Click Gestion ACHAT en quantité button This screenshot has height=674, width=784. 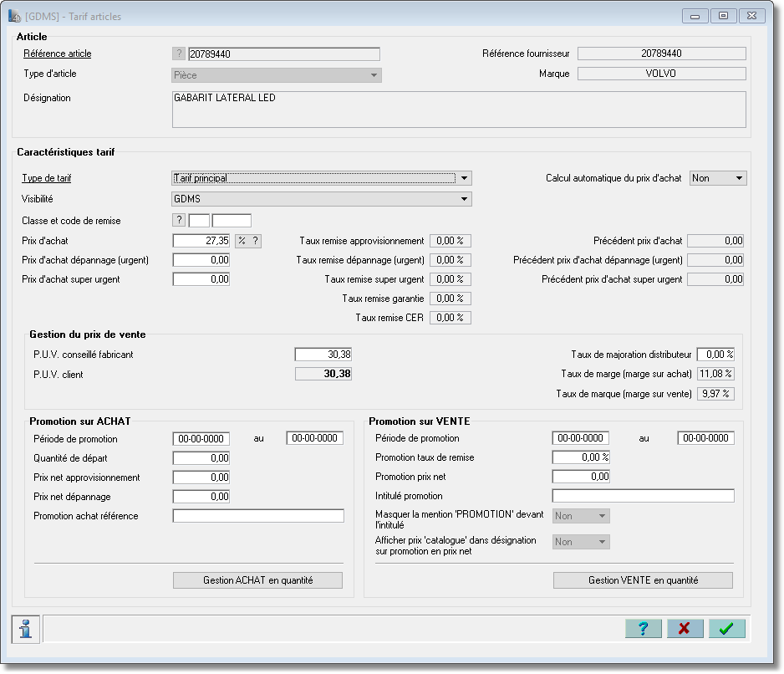click(x=258, y=580)
